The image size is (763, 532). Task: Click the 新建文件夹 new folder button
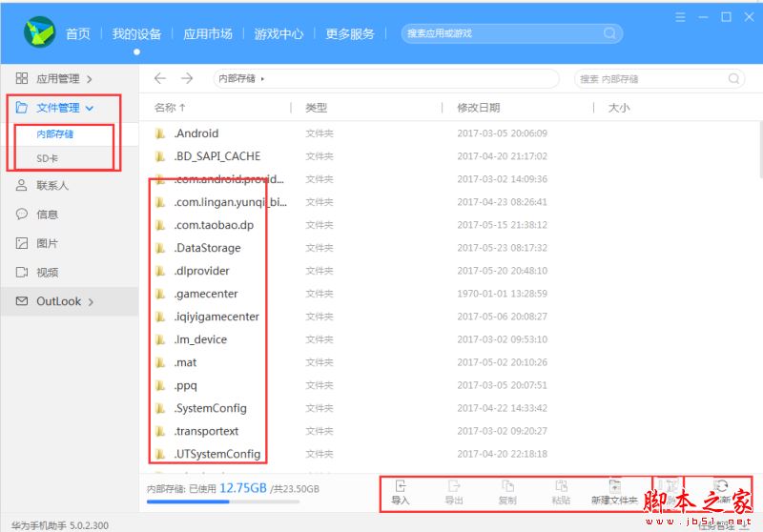pyautogui.click(x=614, y=492)
